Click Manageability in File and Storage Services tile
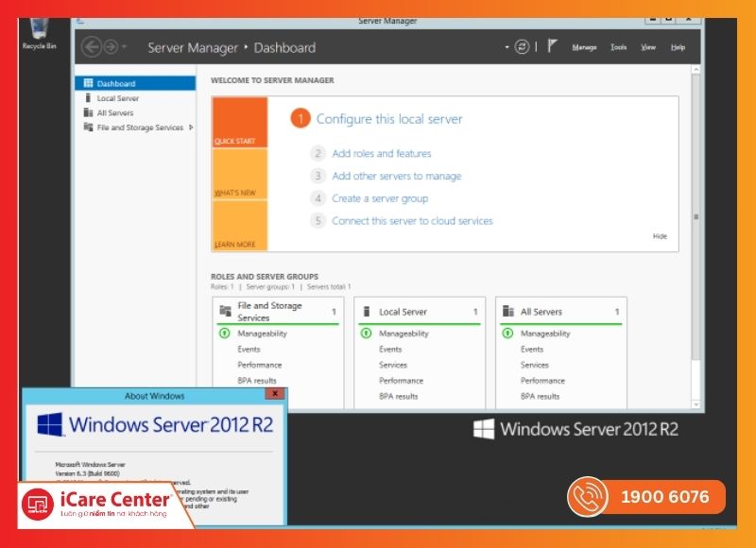756x548 pixels. tap(262, 334)
